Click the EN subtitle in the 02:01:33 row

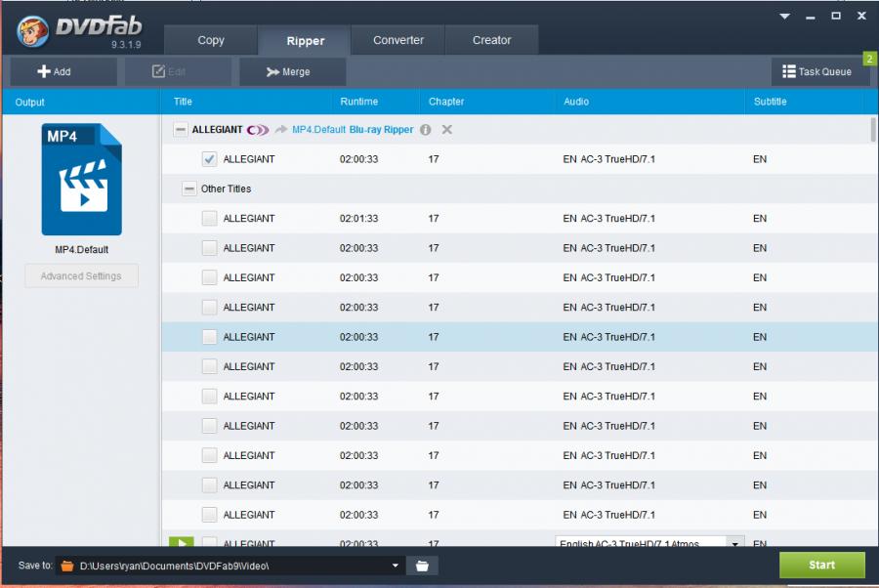click(x=760, y=218)
